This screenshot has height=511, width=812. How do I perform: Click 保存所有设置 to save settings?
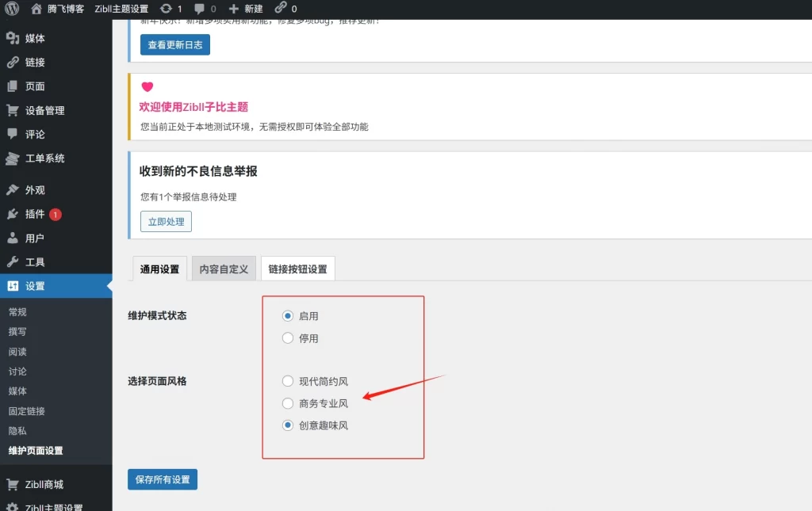click(x=162, y=479)
